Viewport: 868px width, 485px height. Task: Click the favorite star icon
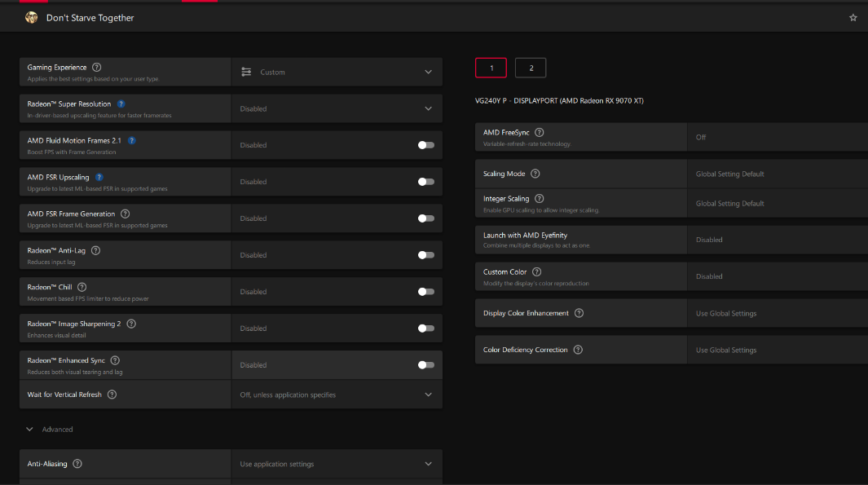[853, 17]
